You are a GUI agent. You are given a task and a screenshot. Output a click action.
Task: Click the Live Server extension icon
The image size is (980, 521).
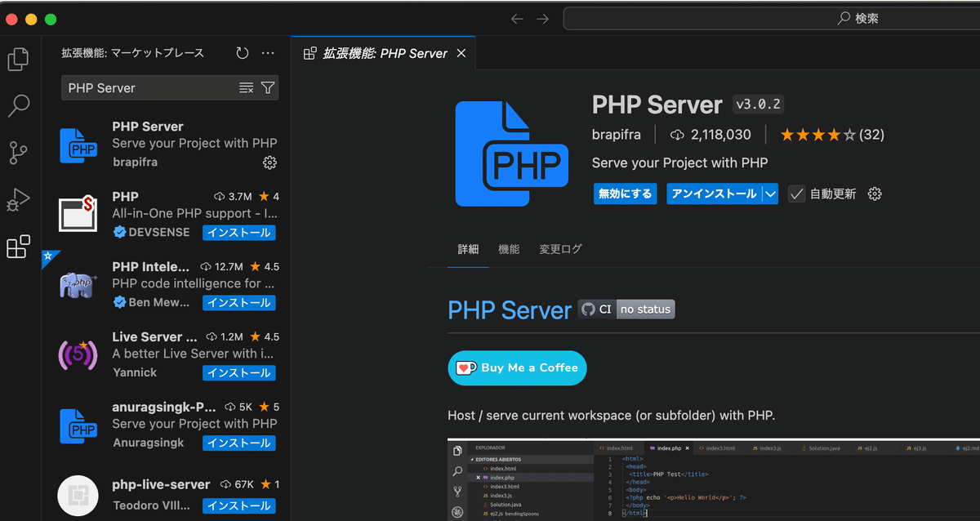point(78,355)
